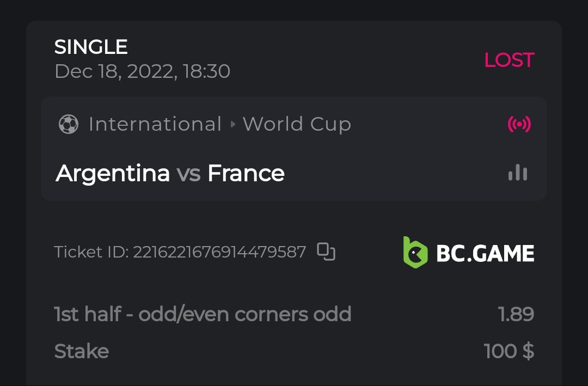Copy the Ticket ID with copy icon

(326, 252)
